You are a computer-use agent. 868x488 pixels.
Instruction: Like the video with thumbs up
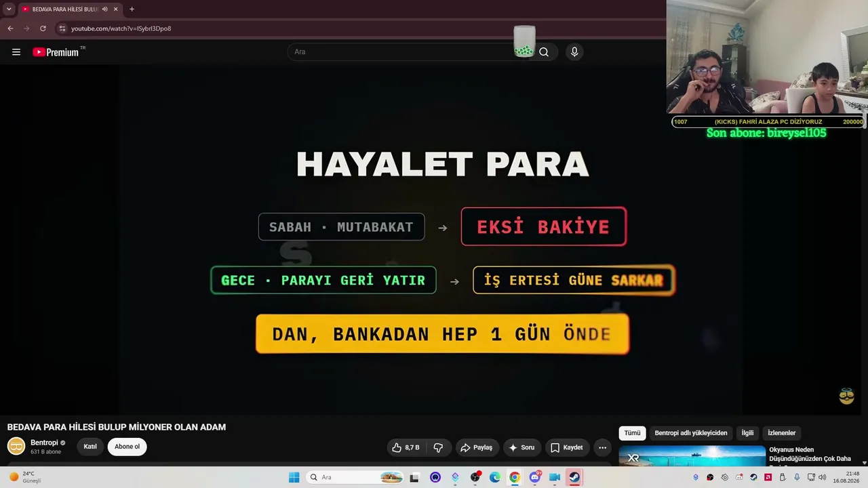pyautogui.click(x=406, y=447)
